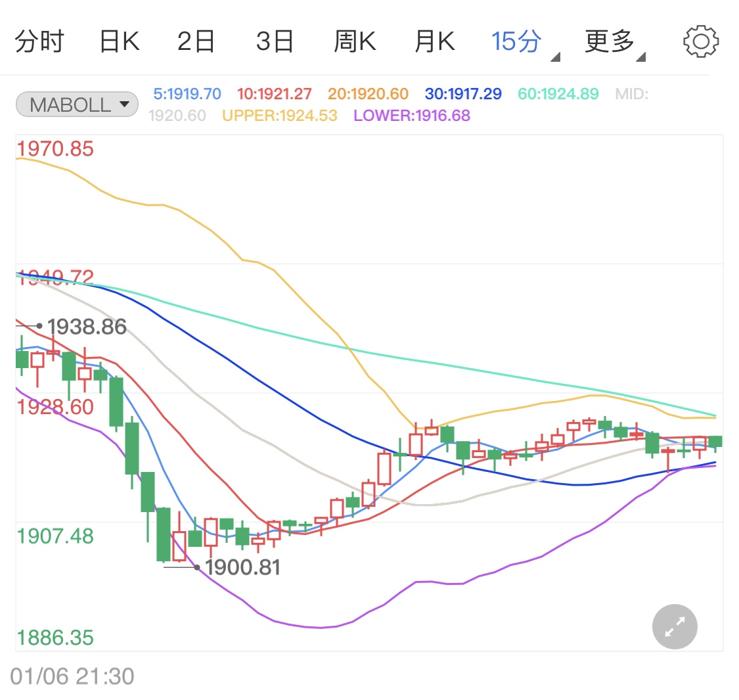Click the 1970.85 price axis label
739x700 pixels.
tap(55, 149)
